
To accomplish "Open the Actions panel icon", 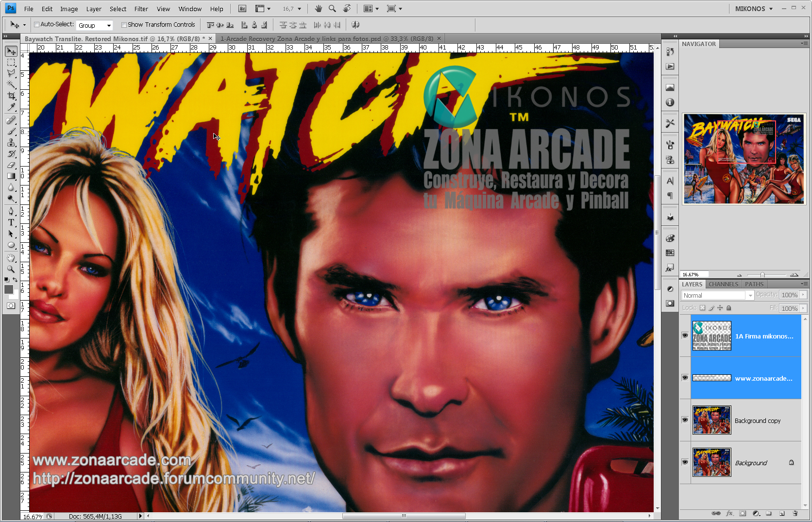I will (x=670, y=66).
